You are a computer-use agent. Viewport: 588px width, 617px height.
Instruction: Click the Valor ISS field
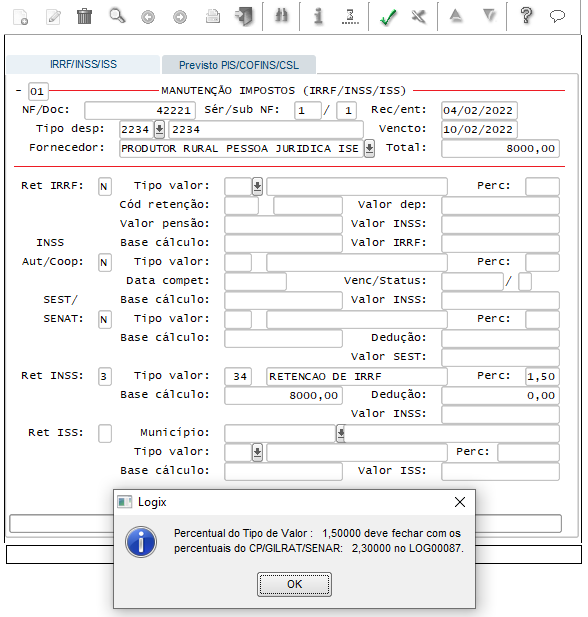tap(500, 471)
